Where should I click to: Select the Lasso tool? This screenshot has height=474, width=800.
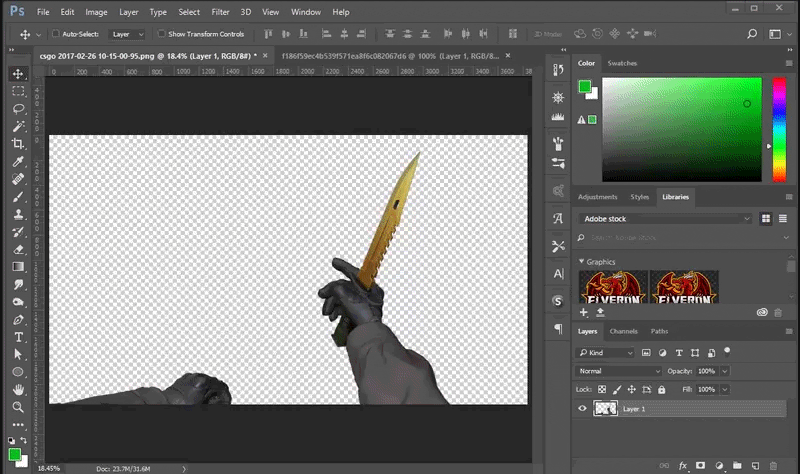(18, 108)
